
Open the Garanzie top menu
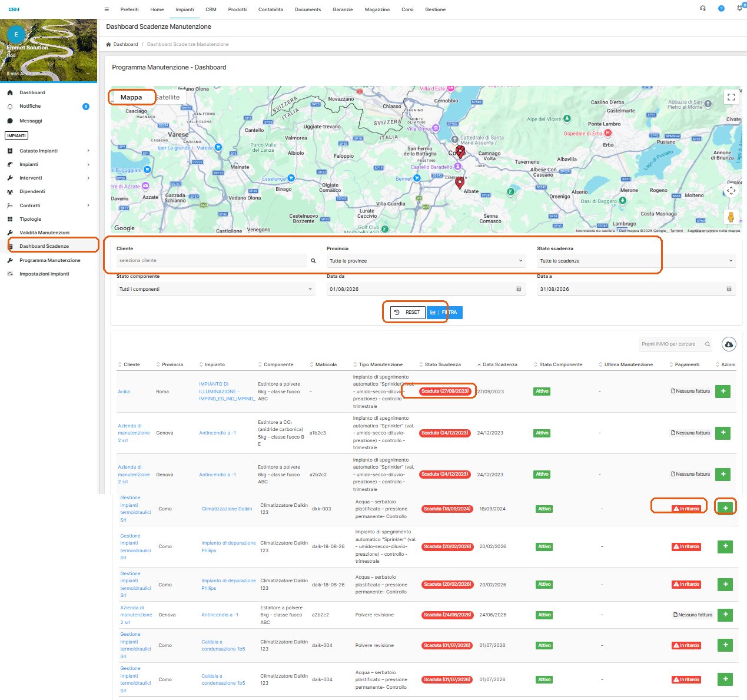pos(343,9)
